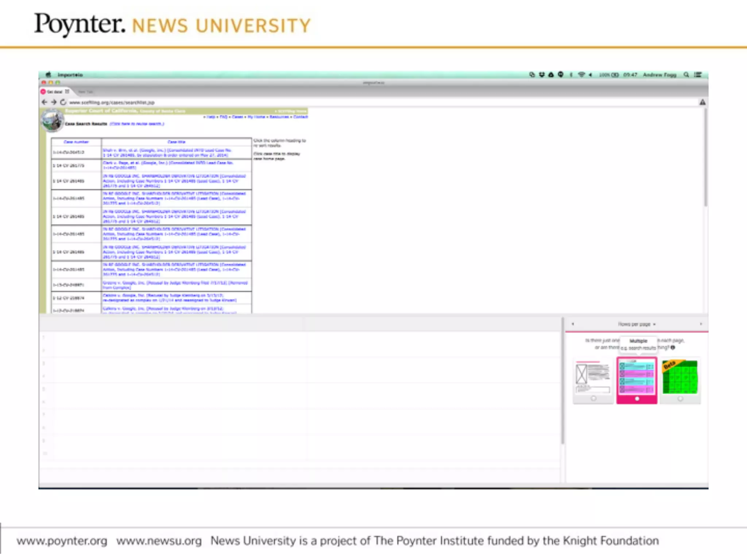Image resolution: width=747 pixels, height=560 pixels.
Task: Select the single-result page radio option
Action: (x=593, y=398)
